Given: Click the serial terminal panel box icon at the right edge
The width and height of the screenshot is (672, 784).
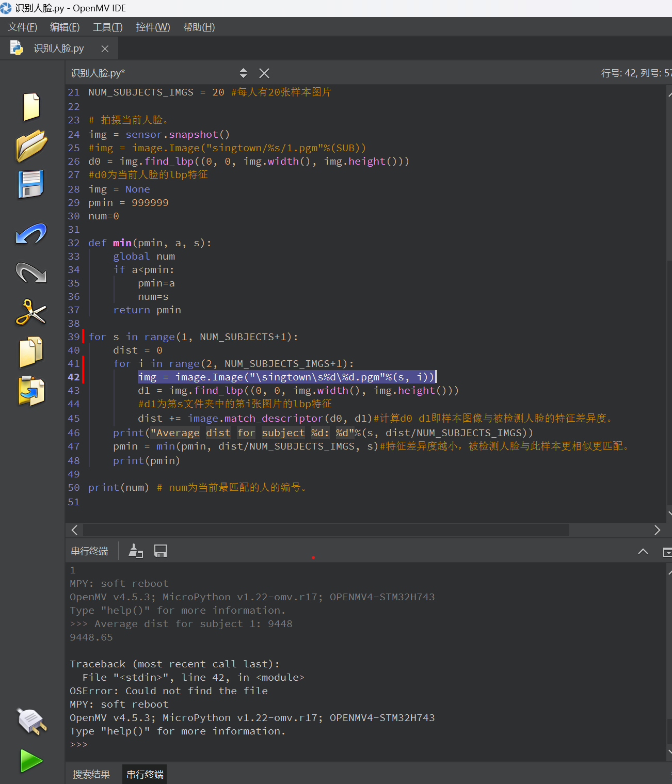Looking at the screenshot, I should click(667, 552).
